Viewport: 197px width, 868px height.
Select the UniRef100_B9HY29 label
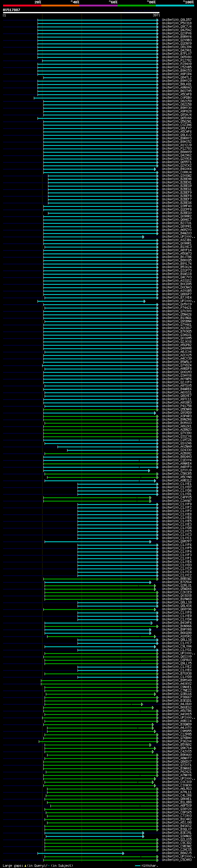coord(176,81)
